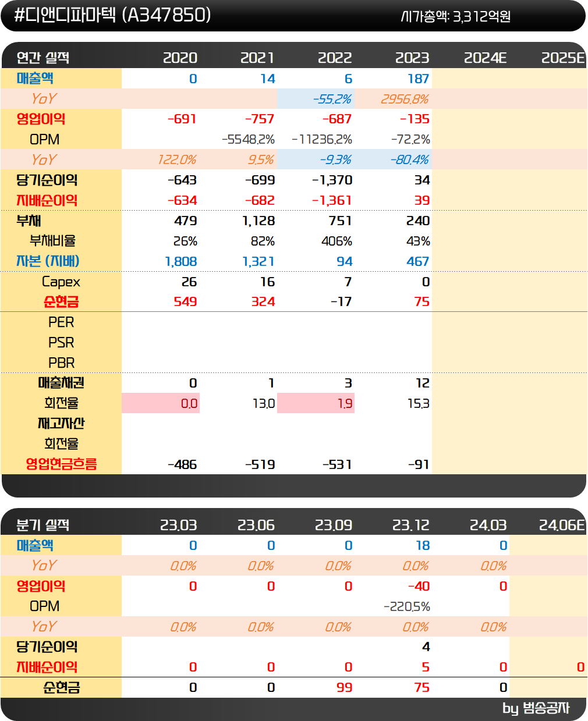The height and width of the screenshot is (721, 588).
Task: Click the controlling net income value -1,361
Action: pyautogui.click(x=332, y=200)
